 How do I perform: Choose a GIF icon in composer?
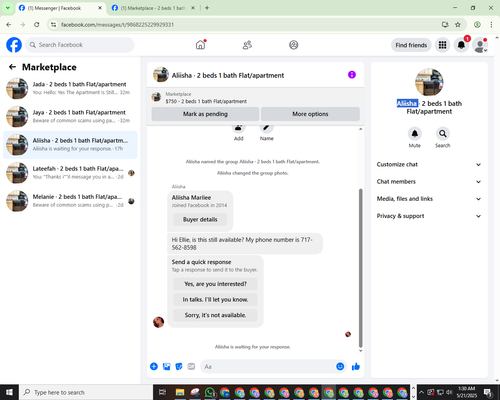[191, 367]
